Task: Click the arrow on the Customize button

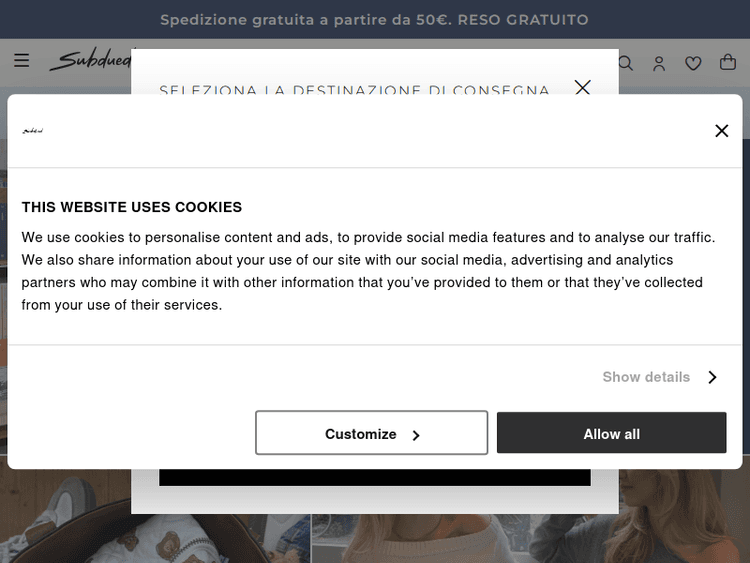Action: pos(416,435)
